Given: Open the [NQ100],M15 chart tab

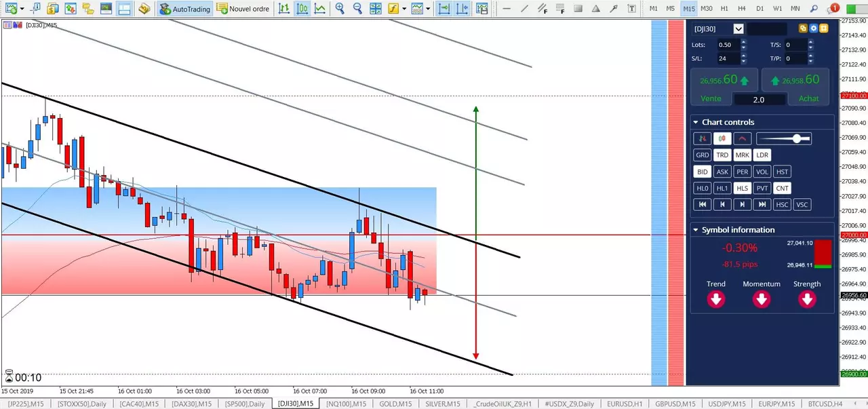Looking at the screenshot, I should [347, 404].
